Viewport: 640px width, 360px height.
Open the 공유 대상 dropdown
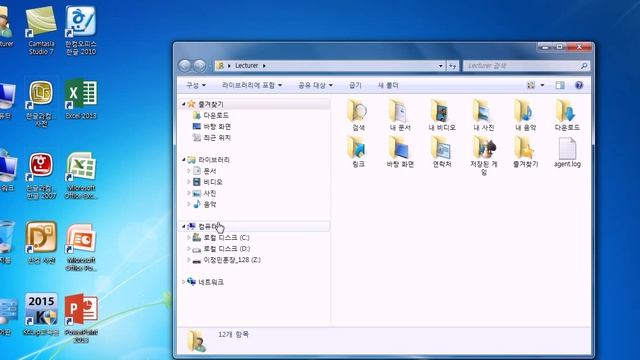(315, 85)
